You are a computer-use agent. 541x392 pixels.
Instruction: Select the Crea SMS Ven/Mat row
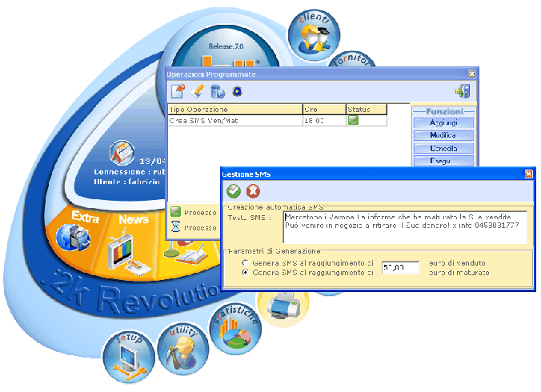coord(278,120)
